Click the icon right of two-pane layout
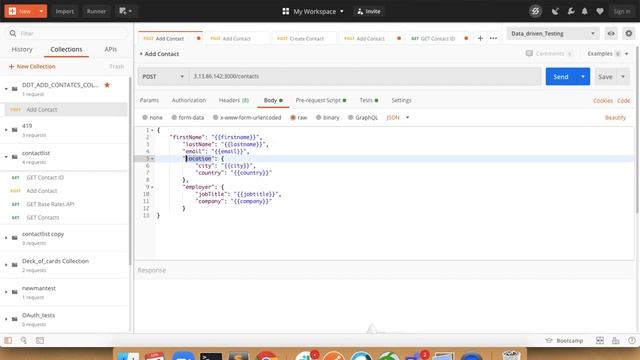This screenshot has width=640, height=360. [x=616, y=340]
